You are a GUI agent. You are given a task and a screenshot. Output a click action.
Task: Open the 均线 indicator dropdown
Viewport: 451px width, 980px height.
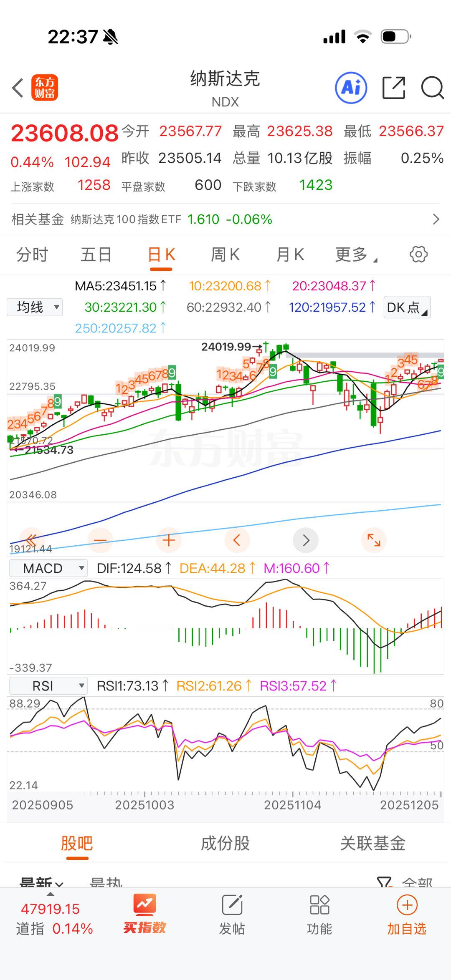35,307
